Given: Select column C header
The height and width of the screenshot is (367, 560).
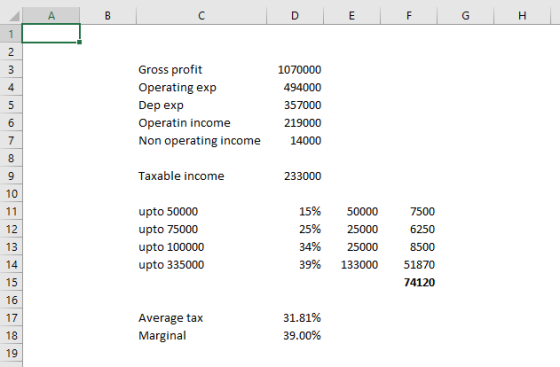Looking at the screenshot, I should click(201, 16).
